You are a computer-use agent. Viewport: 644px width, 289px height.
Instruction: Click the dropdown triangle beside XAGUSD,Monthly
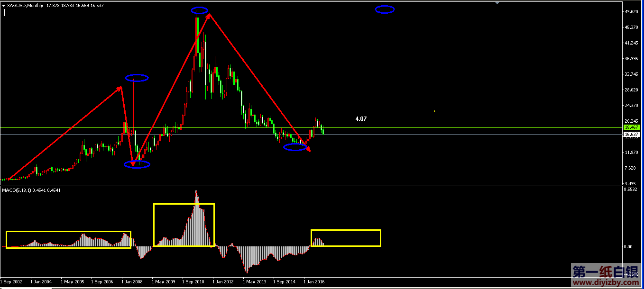point(4,6)
